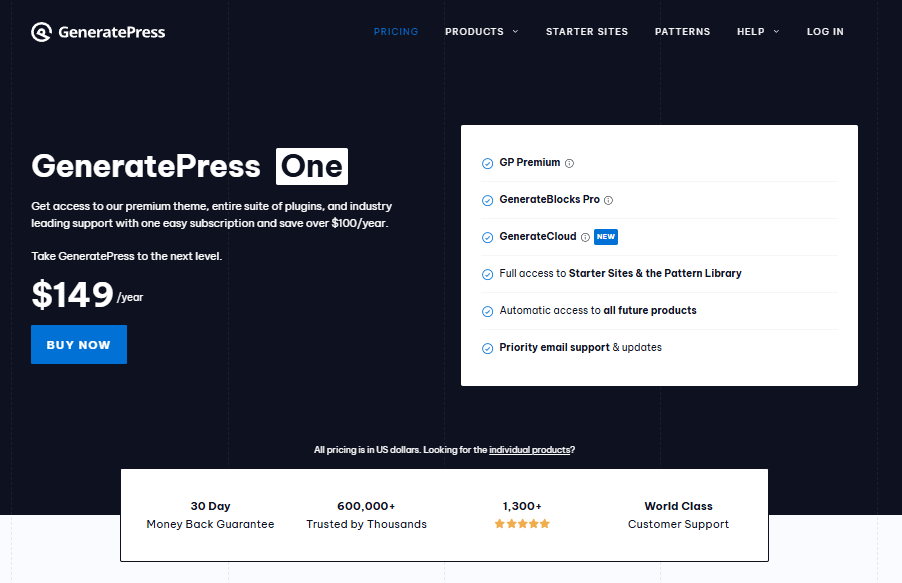Select Starter Sites in the navigation bar
Screen dimensions: 902x583
587,31
